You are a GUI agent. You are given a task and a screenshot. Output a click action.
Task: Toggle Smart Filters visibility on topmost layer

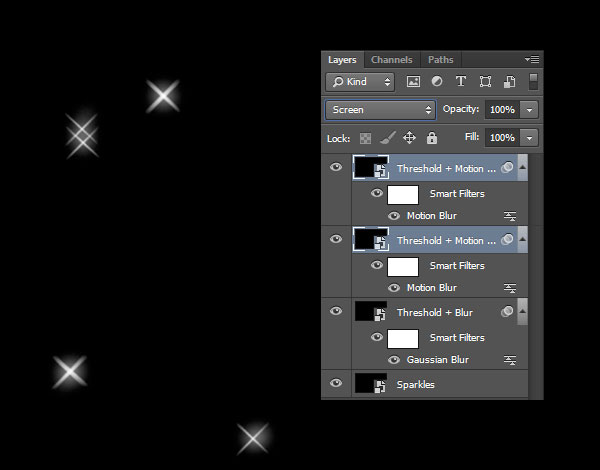pos(377,193)
